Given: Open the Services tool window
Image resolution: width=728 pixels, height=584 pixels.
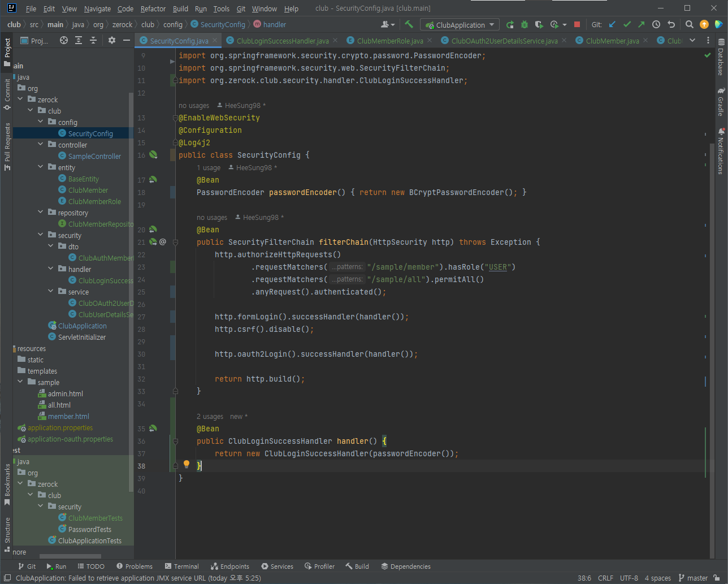Looking at the screenshot, I should coord(278,566).
